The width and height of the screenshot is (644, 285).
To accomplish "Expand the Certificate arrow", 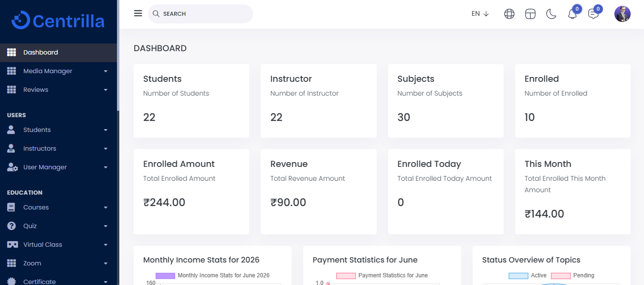I will click(106, 282).
